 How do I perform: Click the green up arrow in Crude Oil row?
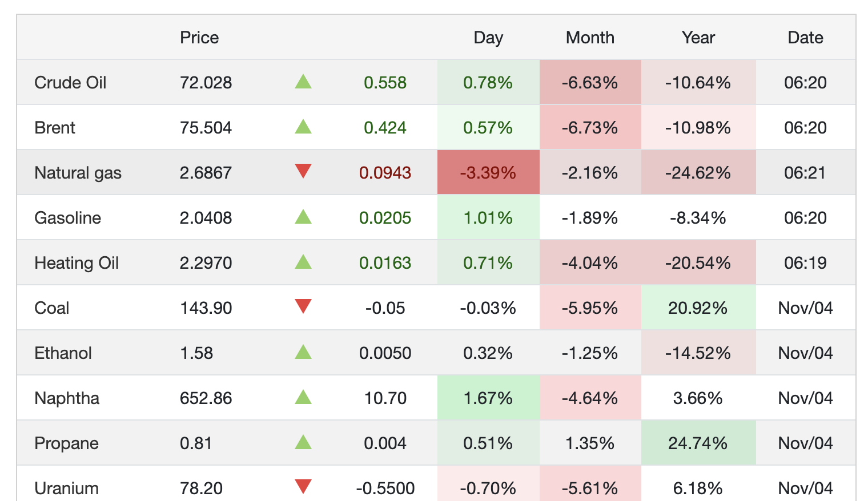[x=303, y=82]
